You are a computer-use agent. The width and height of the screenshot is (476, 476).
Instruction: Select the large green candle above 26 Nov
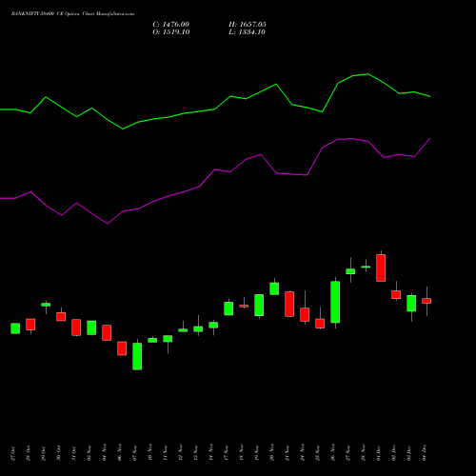pyautogui.click(x=335, y=302)
